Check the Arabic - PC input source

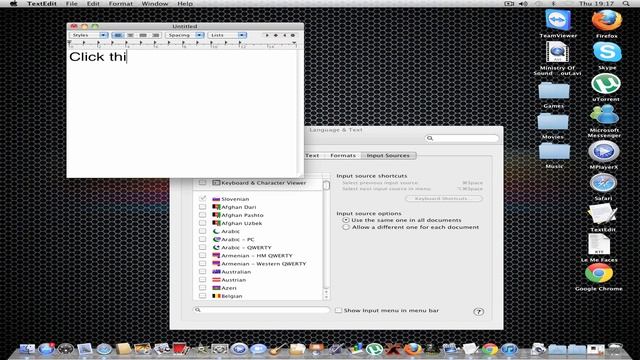(202, 239)
